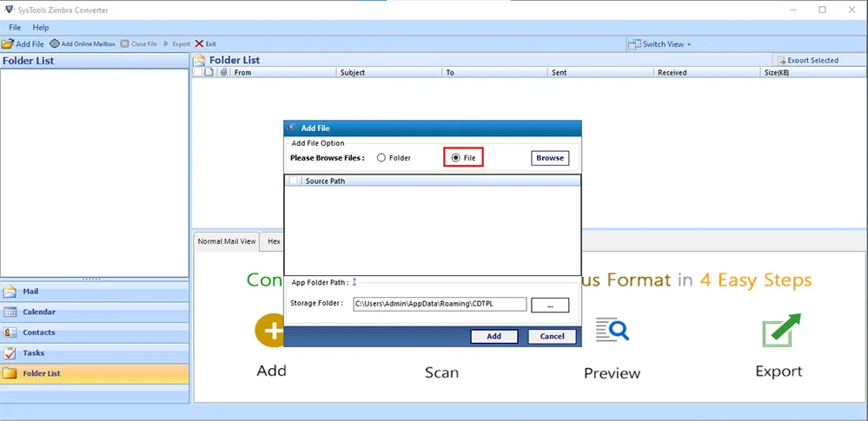868x421 pixels.
Task: Click the Export green arrow icon
Action: click(780, 332)
